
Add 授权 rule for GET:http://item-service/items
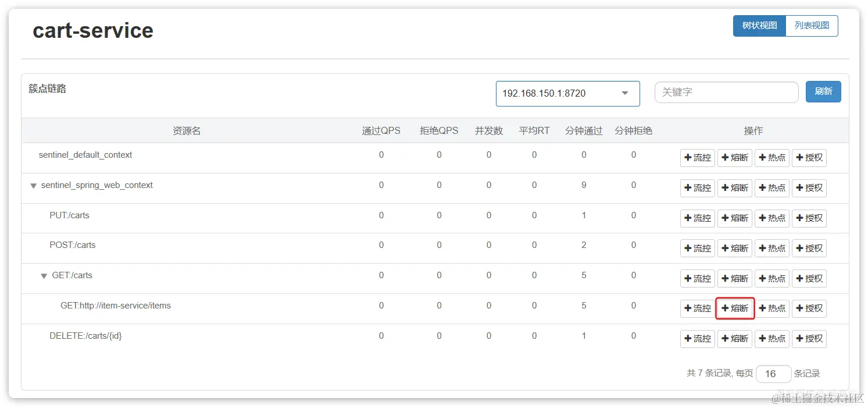click(809, 308)
